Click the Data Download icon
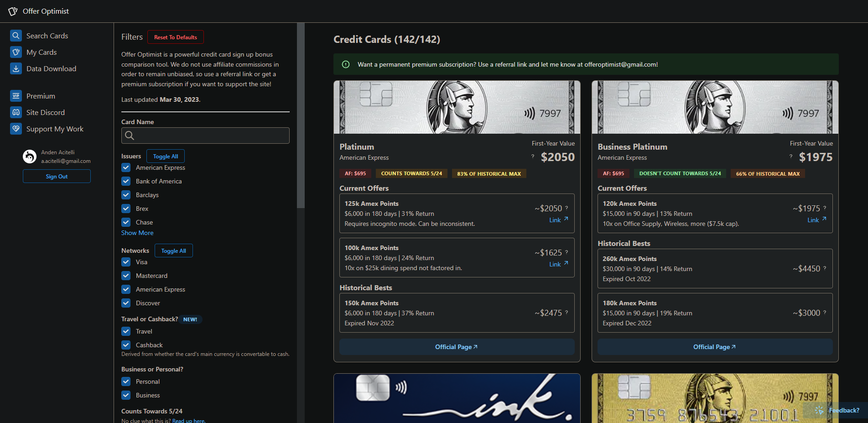 click(16, 68)
